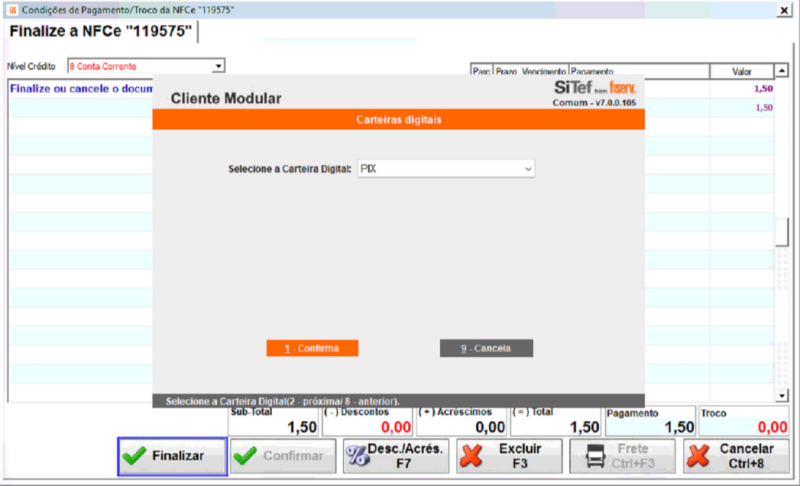Click second 1,50 value in Valor column
This screenshot has height=486, width=800.
764,108
